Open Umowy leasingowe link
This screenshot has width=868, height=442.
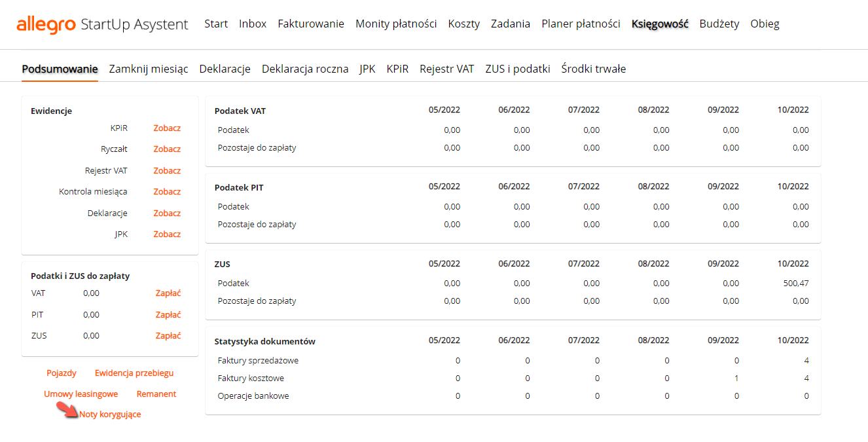(81, 394)
